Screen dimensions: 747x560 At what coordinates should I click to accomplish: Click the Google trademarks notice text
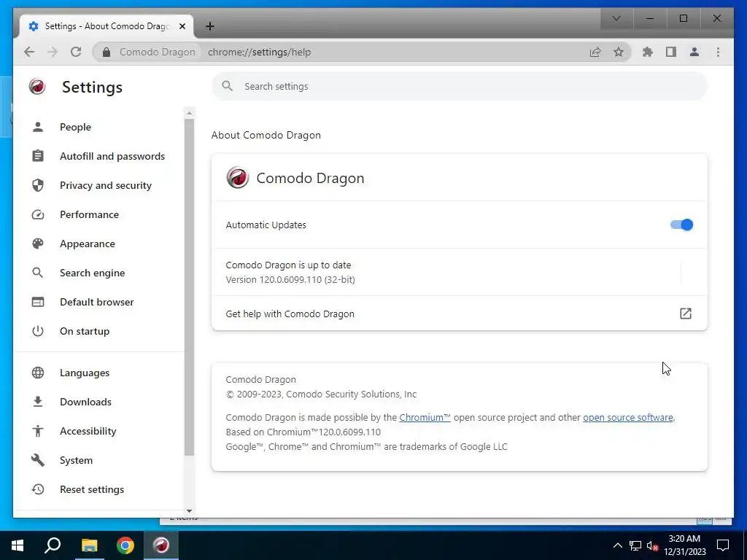point(367,447)
